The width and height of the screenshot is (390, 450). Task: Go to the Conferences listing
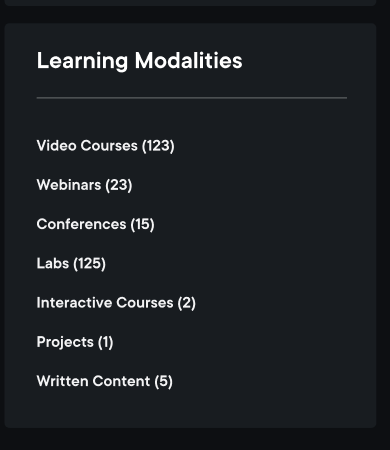click(95, 224)
